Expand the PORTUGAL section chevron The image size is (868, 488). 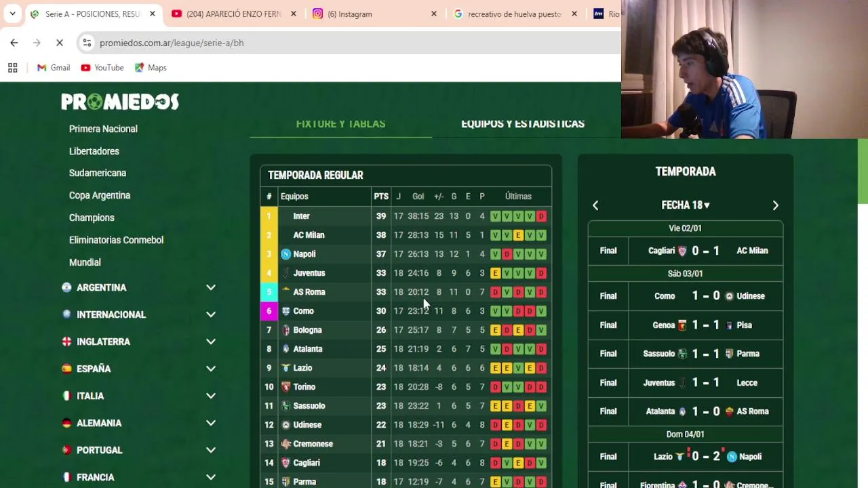(211, 450)
